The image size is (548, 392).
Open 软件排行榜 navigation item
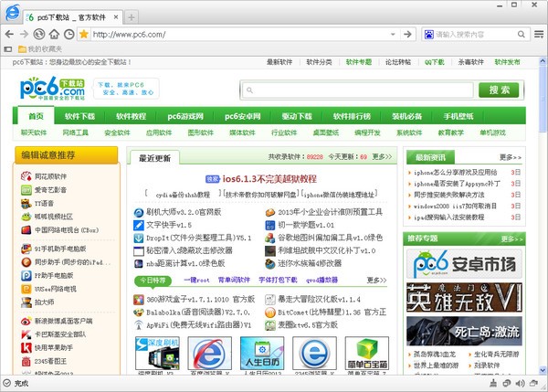(x=352, y=116)
